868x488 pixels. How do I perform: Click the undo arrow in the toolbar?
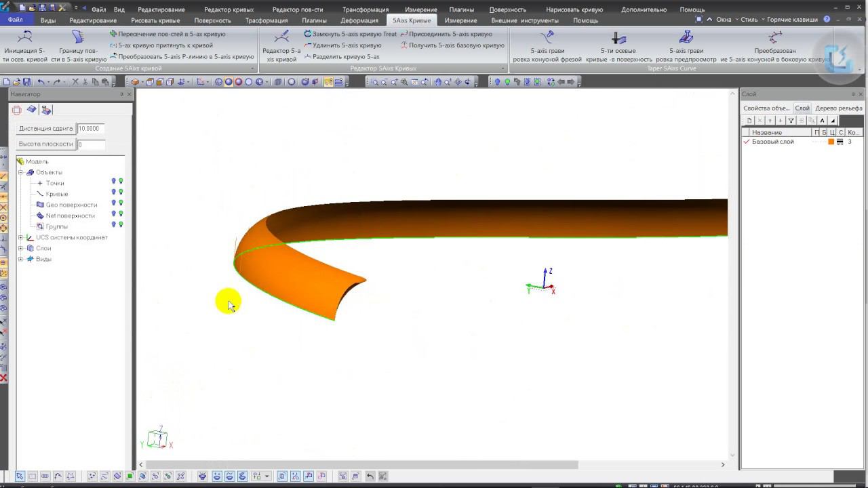click(41, 82)
